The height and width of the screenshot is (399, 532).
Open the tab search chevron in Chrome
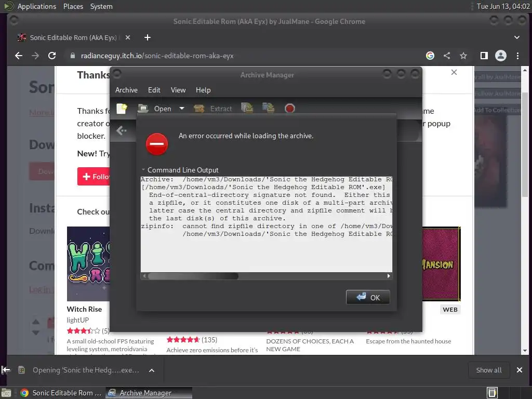(517, 37)
